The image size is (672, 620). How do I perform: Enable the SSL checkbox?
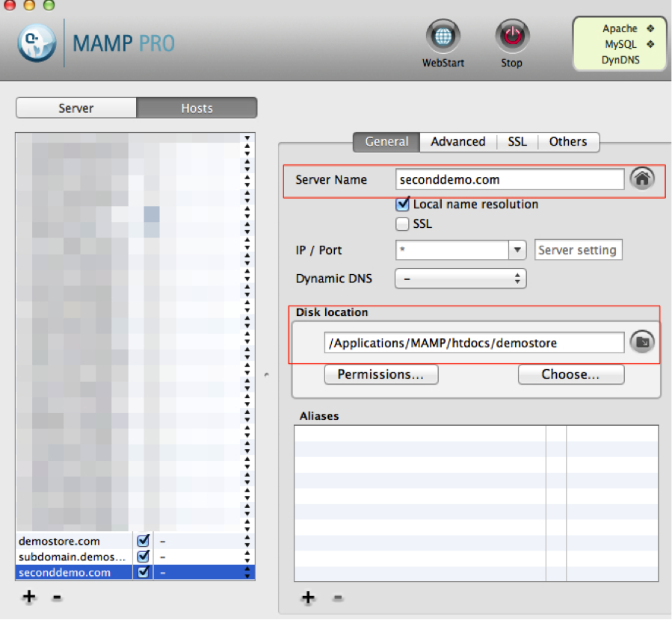[x=402, y=224]
